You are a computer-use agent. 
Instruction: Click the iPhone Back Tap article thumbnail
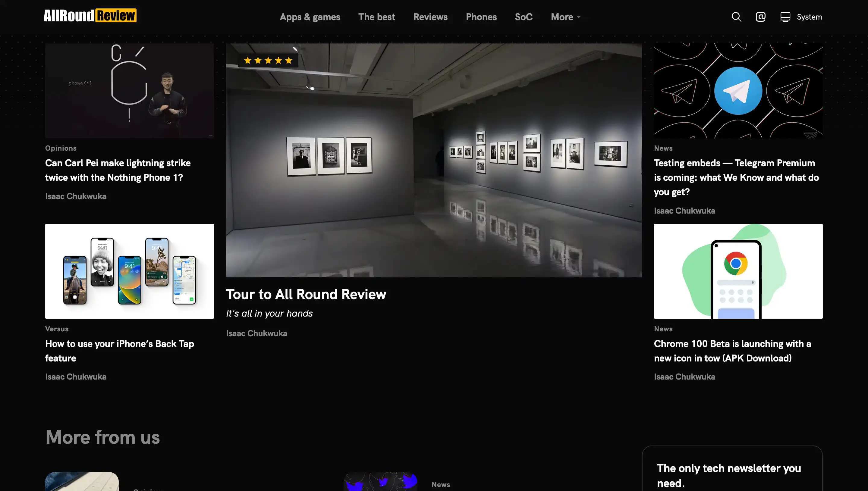tap(129, 271)
